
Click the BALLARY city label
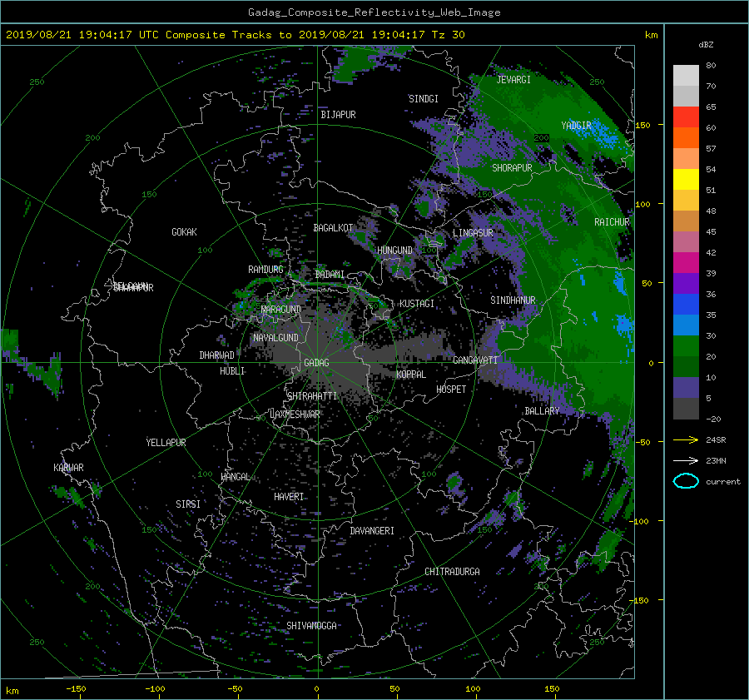coord(542,411)
